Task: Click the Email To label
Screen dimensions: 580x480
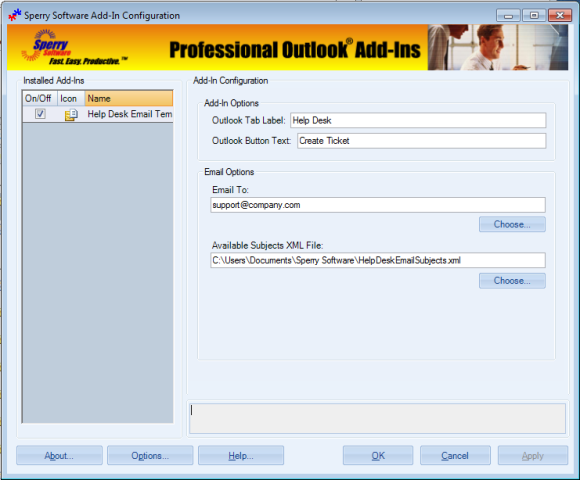Action: (230, 190)
